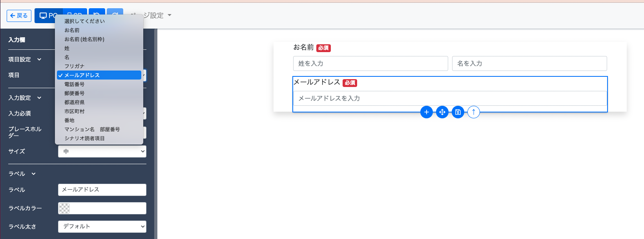Select 電話番号 from the list

pos(75,84)
